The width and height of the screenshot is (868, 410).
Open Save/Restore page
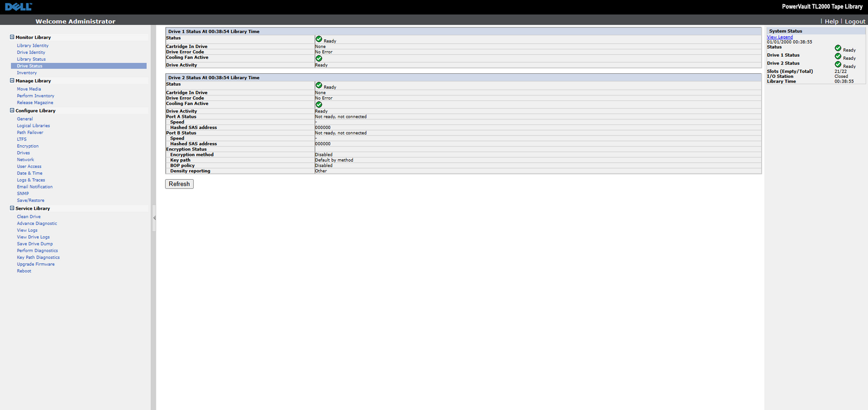tap(30, 200)
